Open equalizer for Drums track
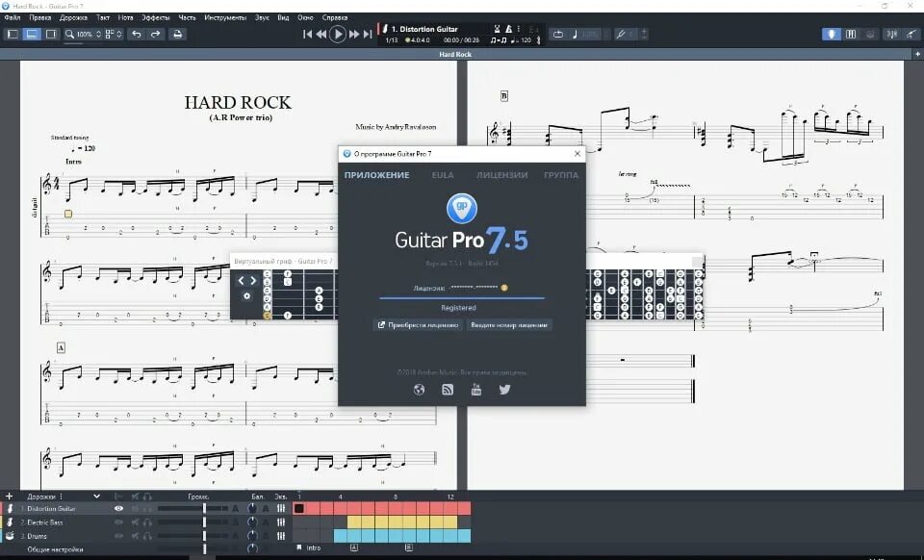The image size is (924, 560). coord(281,536)
